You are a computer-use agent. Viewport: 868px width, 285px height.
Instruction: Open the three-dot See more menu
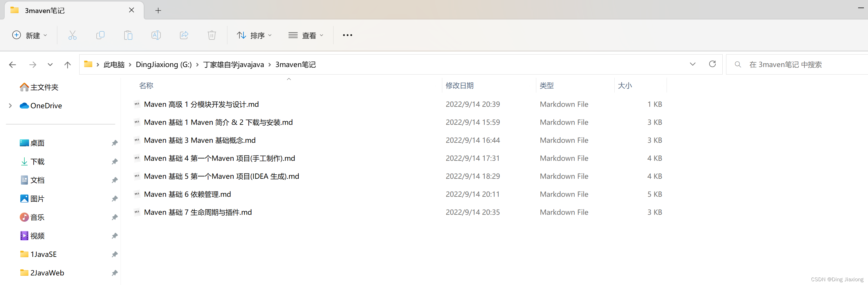(347, 35)
